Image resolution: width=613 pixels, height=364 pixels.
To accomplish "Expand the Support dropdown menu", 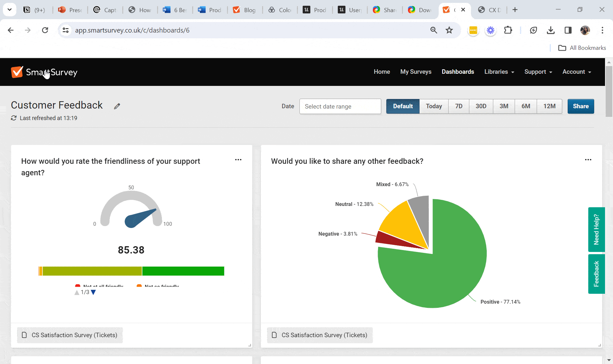I will pos(538,72).
